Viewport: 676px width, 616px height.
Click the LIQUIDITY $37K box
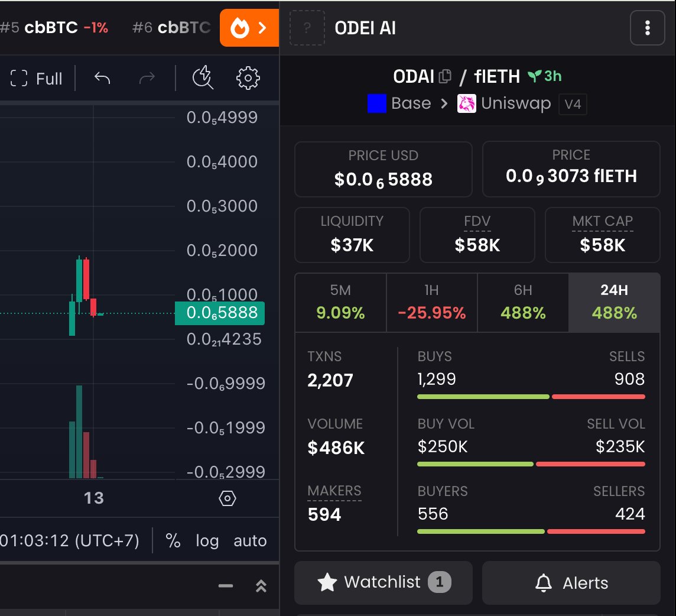pyautogui.click(x=352, y=235)
